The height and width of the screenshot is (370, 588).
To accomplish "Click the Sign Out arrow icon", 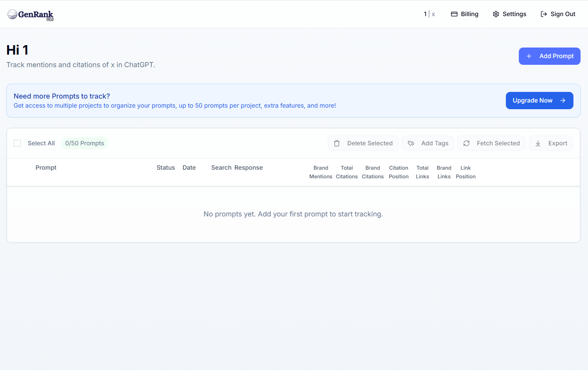I will (544, 14).
